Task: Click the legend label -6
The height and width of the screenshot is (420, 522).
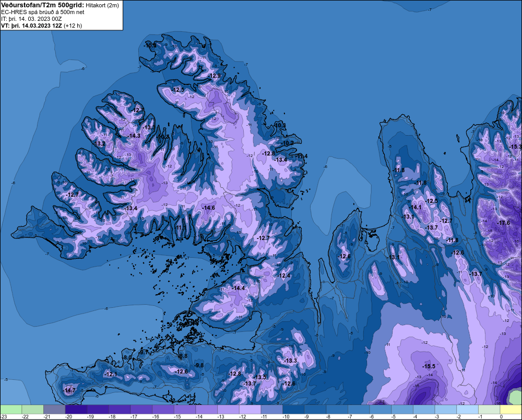Action: pyautogui.click(x=372, y=417)
